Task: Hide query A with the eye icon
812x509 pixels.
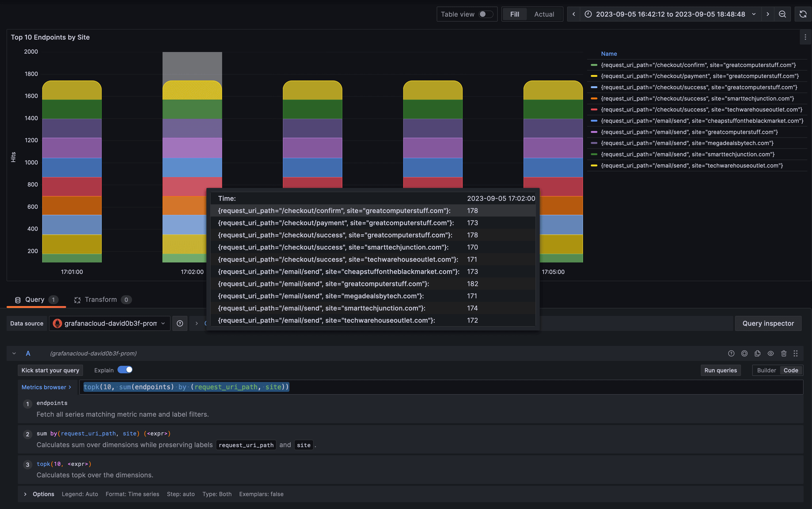Action: tap(770, 353)
